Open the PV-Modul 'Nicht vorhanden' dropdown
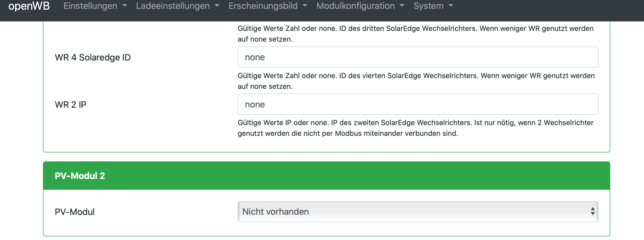644x240 pixels. (x=414, y=212)
